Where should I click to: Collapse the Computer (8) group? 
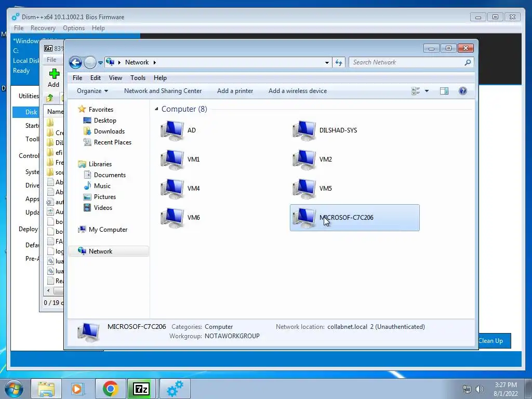tap(156, 109)
